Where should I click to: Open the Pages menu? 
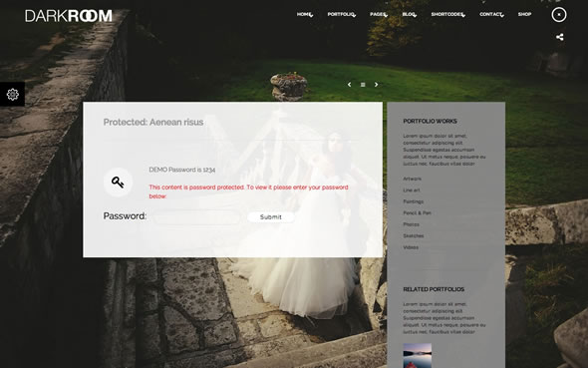click(378, 14)
